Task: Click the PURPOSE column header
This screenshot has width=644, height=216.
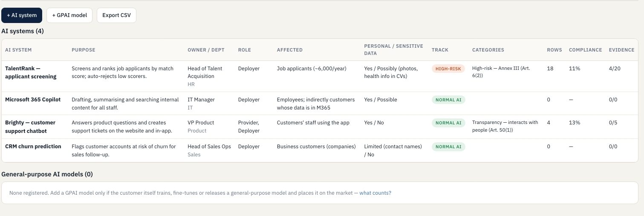Action: pyautogui.click(x=84, y=50)
